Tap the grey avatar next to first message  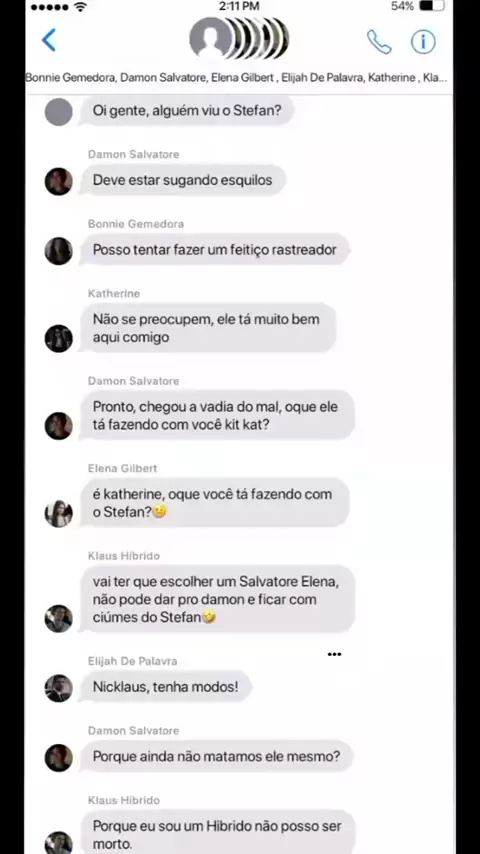point(58,112)
